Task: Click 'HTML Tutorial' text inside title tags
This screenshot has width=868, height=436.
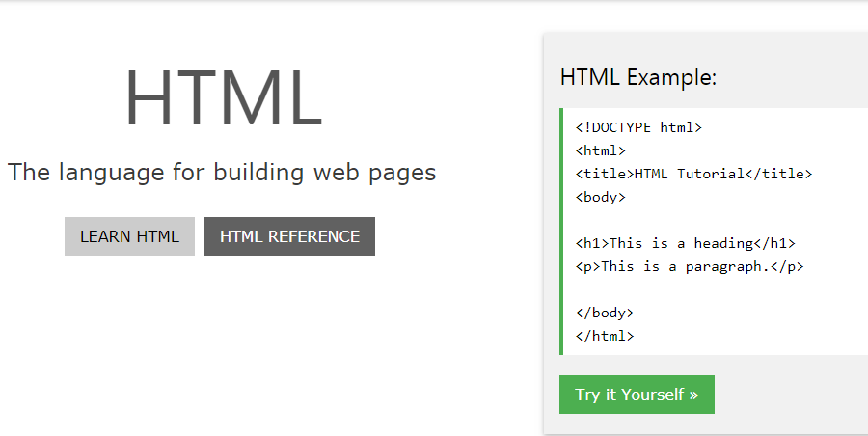Action: [690, 174]
